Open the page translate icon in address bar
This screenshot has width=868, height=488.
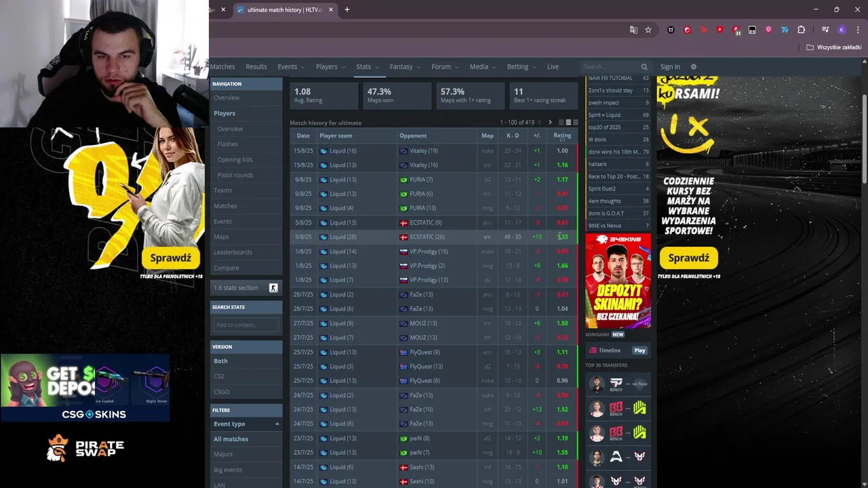633,30
